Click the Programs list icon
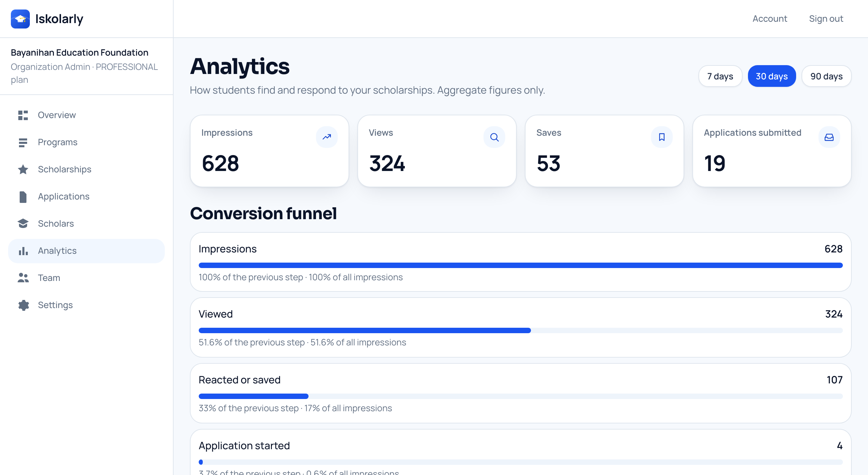This screenshot has width=868, height=475. click(23, 142)
